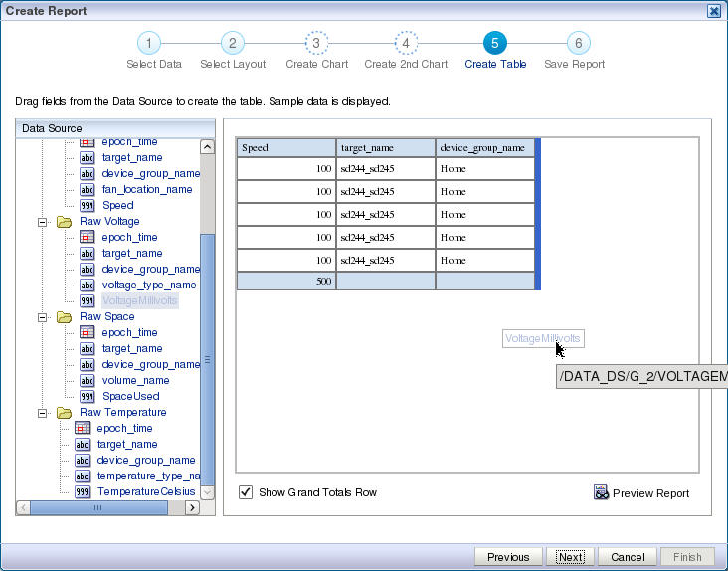The height and width of the screenshot is (571, 728).
Task: Click the 999 icon beside TemperatureCelsius
Action: coord(83,492)
